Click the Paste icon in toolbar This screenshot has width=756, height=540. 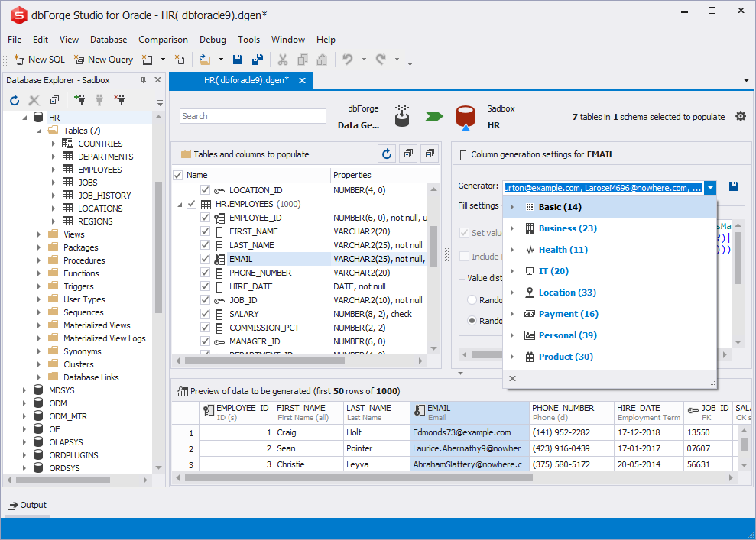point(322,60)
